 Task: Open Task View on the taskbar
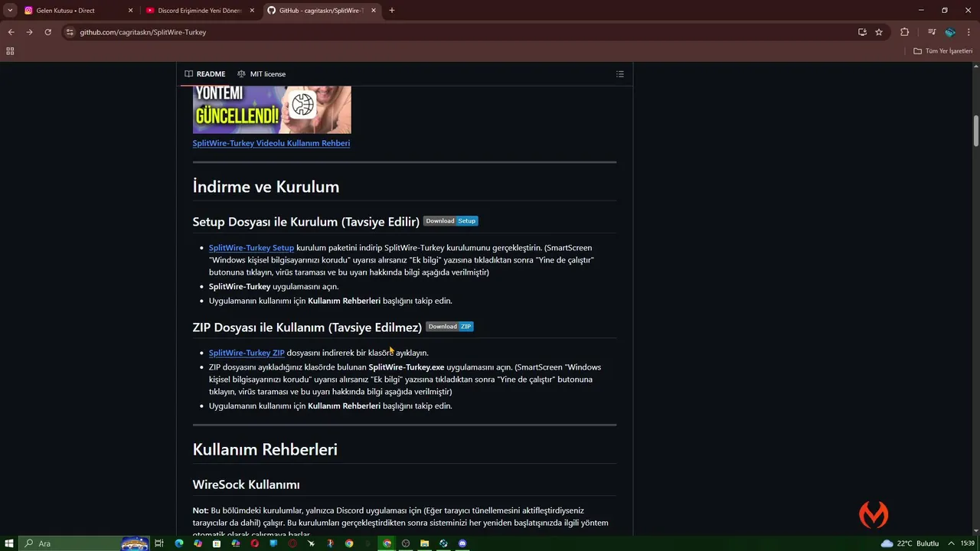159,543
